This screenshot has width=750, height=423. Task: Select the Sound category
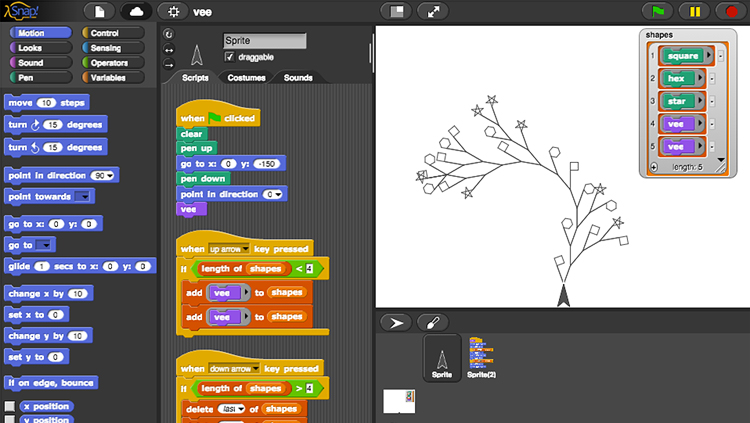click(41, 62)
